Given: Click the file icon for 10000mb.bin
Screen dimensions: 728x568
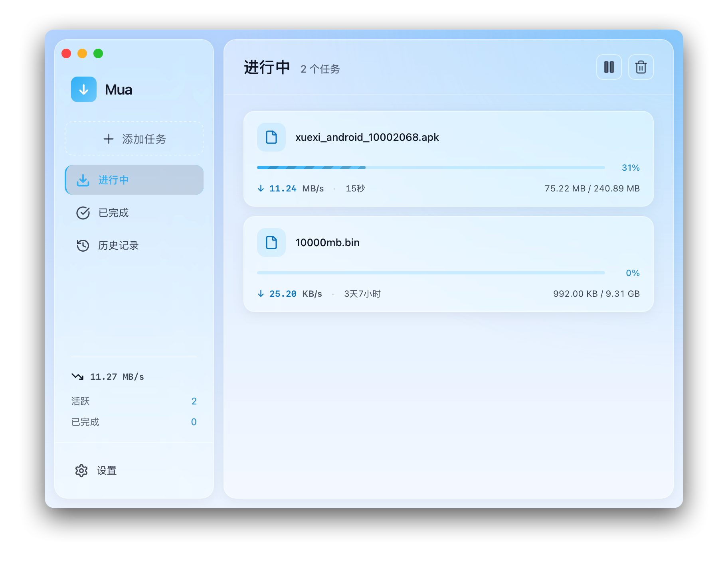Looking at the screenshot, I should tap(271, 243).
